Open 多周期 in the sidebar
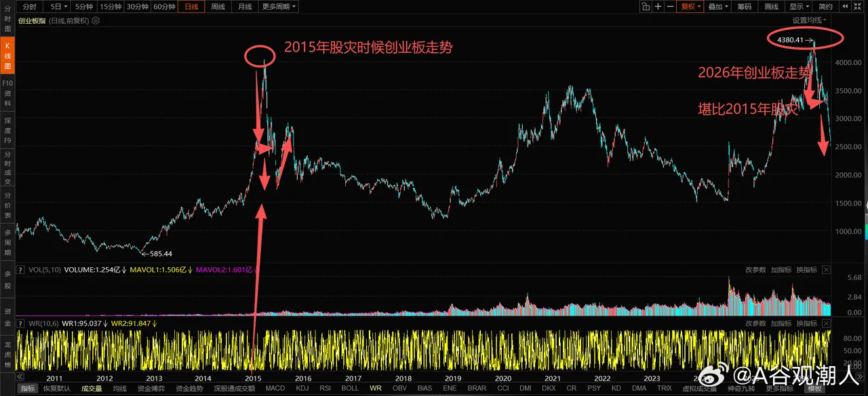The width and height of the screenshot is (868, 396). pyautogui.click(x=7, y=241)
